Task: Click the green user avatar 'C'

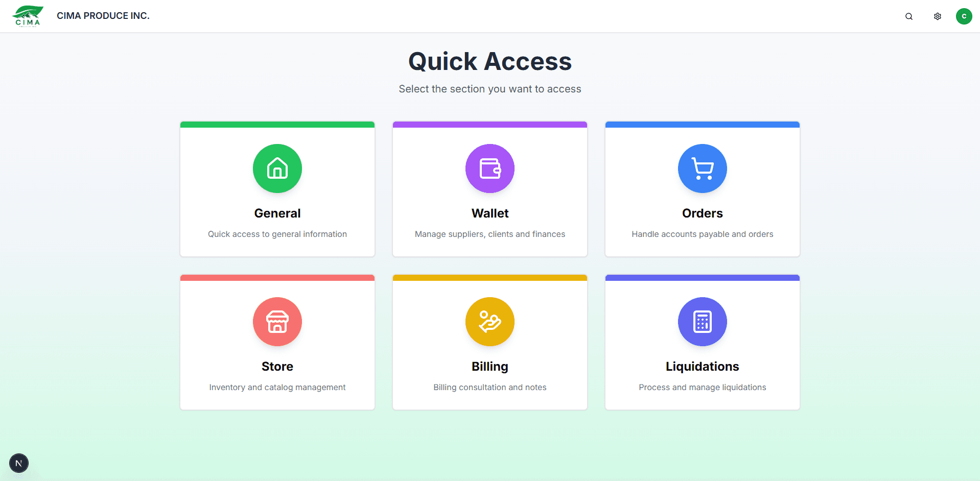Action: (x=964, y=16)
